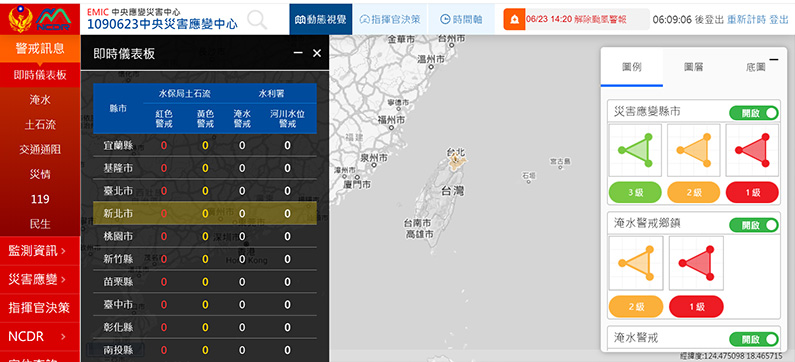Click green 3級 button

[635, 192]
